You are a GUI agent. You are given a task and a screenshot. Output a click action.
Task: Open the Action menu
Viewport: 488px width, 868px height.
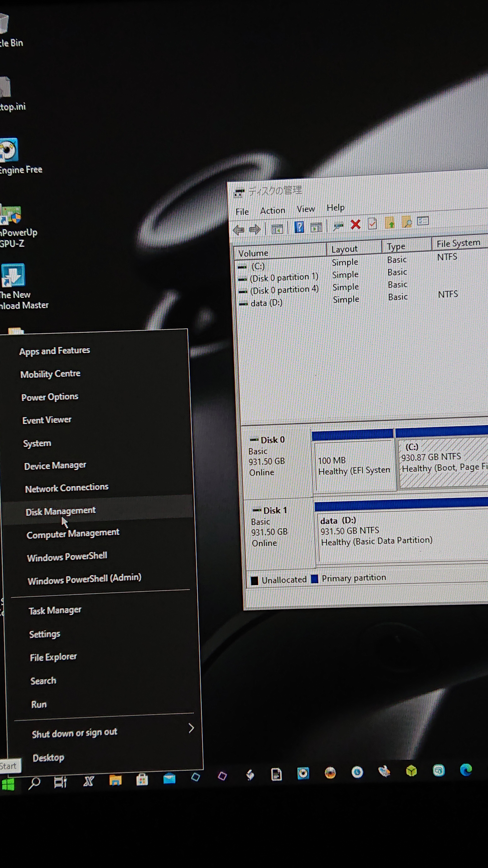tap(273, 211)
